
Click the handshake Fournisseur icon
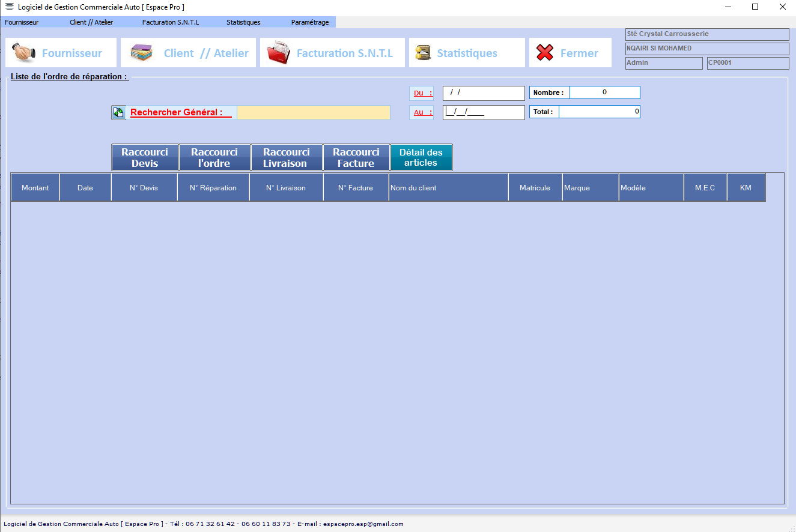24,53
